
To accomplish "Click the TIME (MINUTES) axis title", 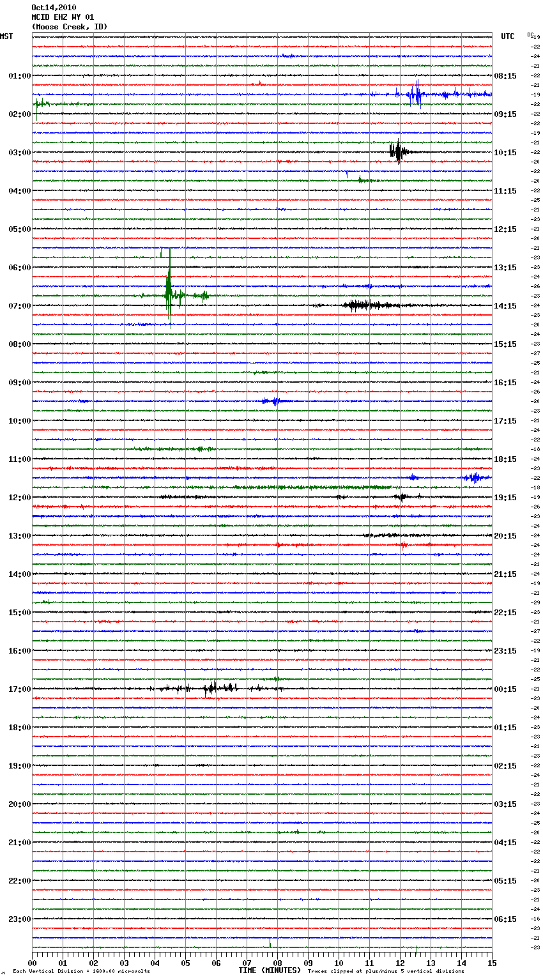I will pyautogui.click(x=270, y=970).
